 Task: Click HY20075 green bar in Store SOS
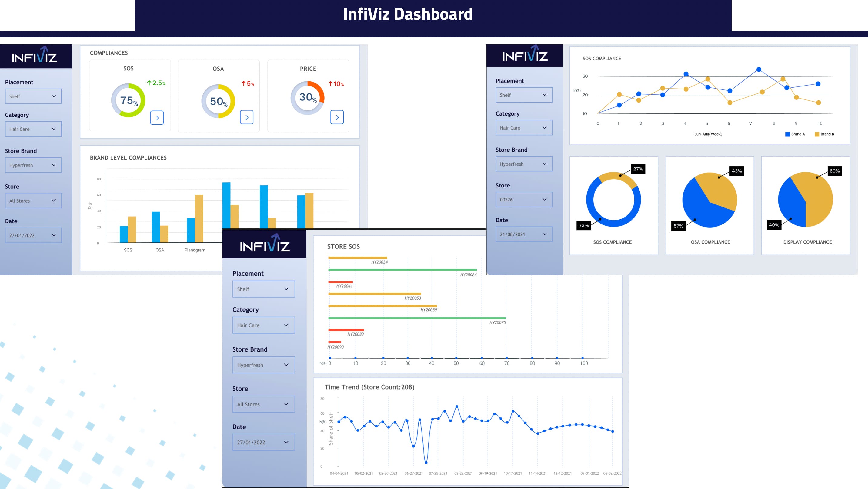tap(417, 318)
